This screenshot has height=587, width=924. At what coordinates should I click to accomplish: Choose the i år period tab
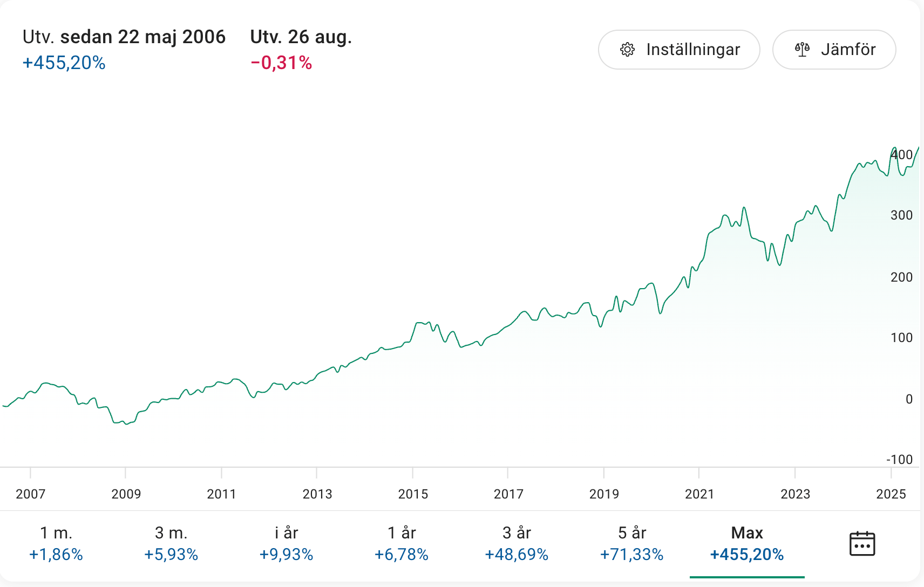pyautogui.click(x=286, y=543)
